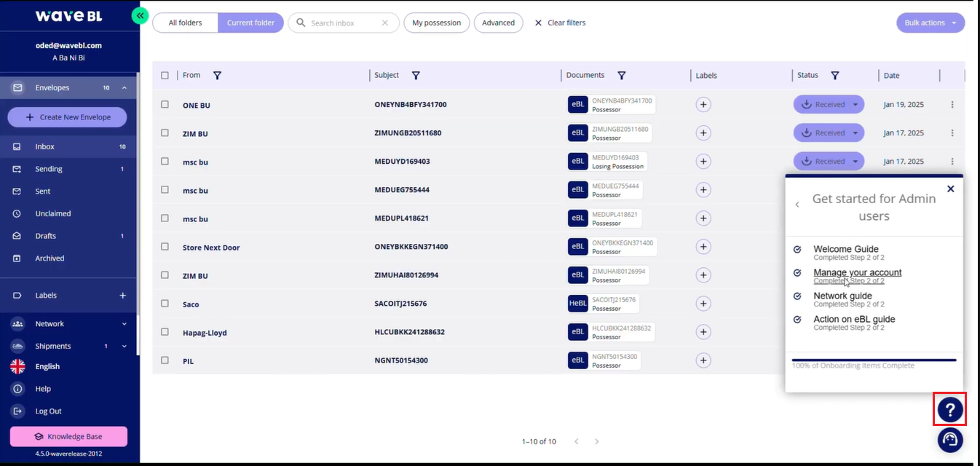Add label to PIL row
Screen dimensions: 980x466
[703, 360]
